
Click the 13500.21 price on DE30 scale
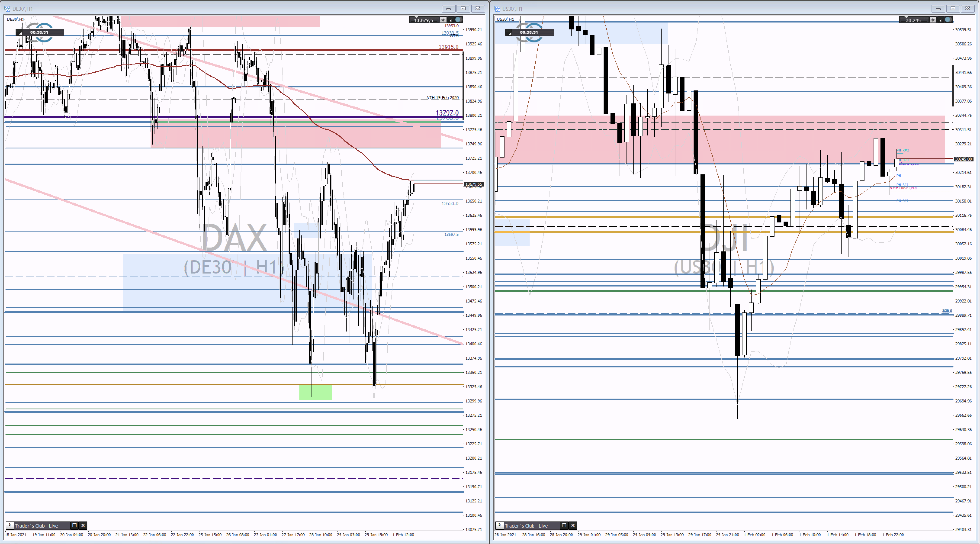coord(474,287)
